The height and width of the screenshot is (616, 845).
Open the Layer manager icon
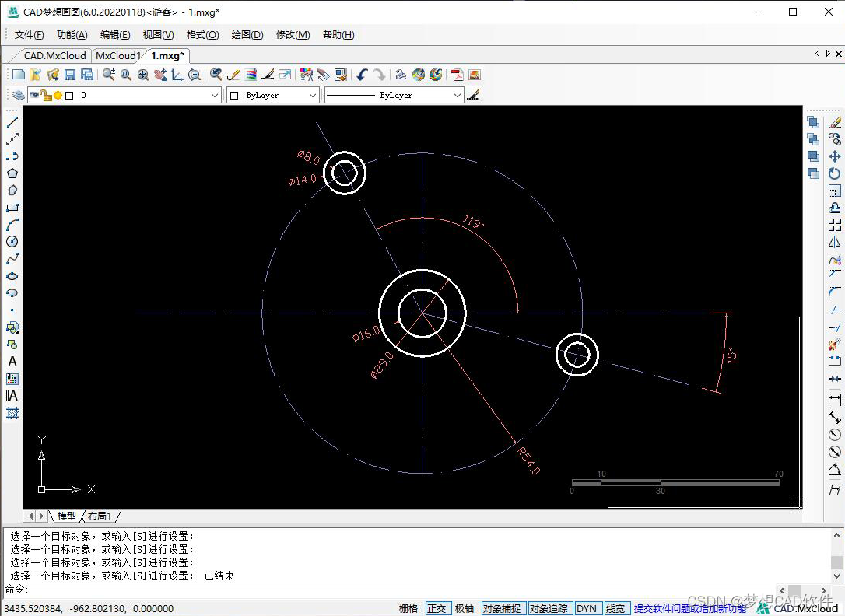tap(19, 96)
